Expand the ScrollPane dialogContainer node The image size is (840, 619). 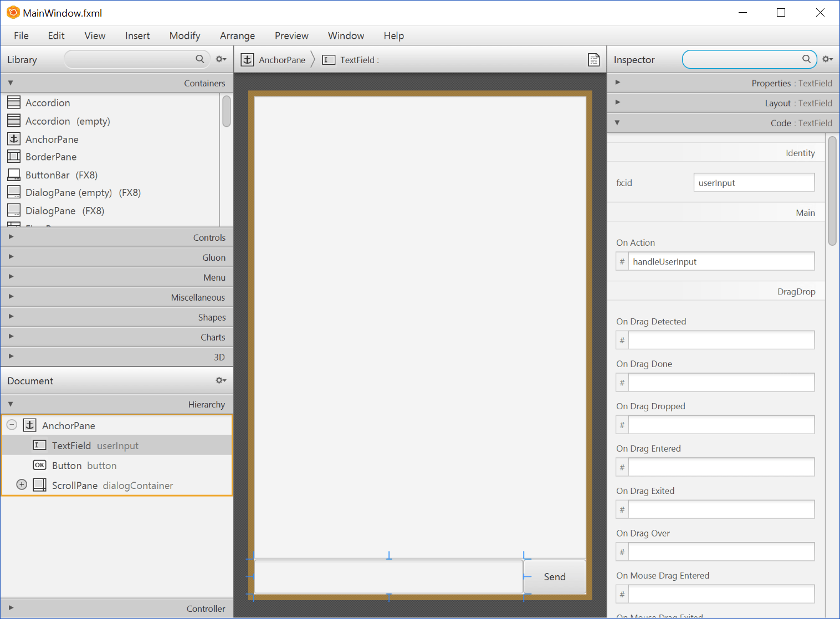(21, 484)
